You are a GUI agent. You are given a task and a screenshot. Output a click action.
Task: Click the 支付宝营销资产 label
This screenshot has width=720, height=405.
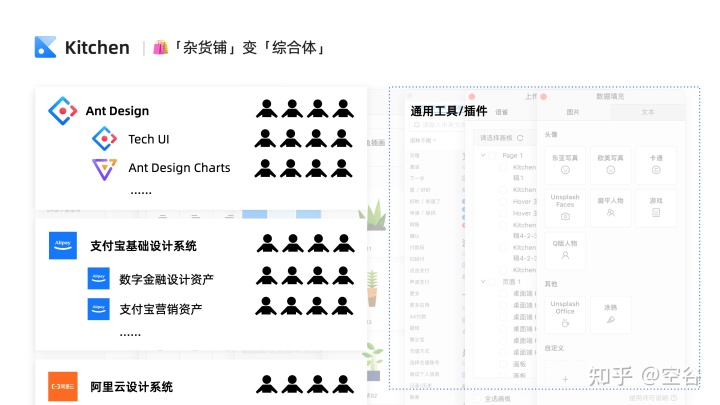point(161,309)
